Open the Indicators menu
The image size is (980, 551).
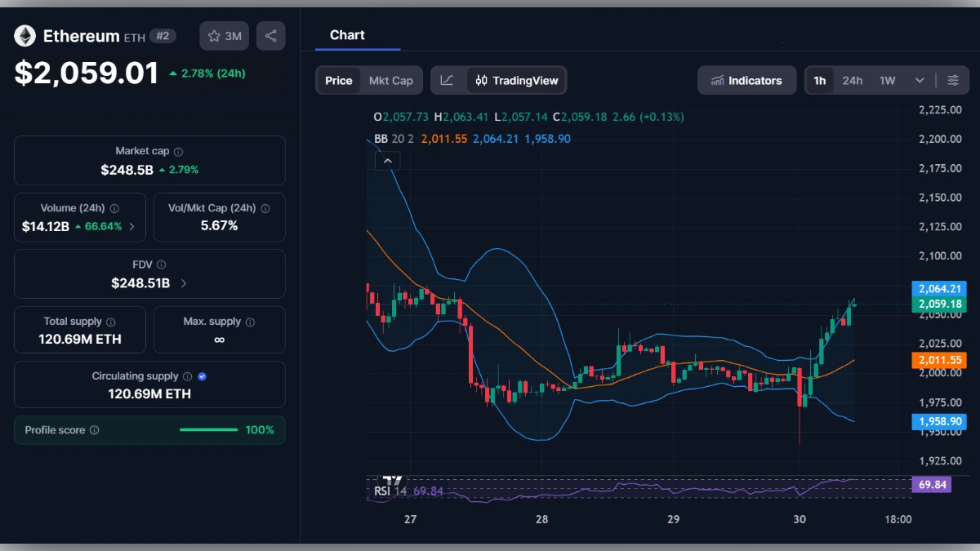[746, 80]
